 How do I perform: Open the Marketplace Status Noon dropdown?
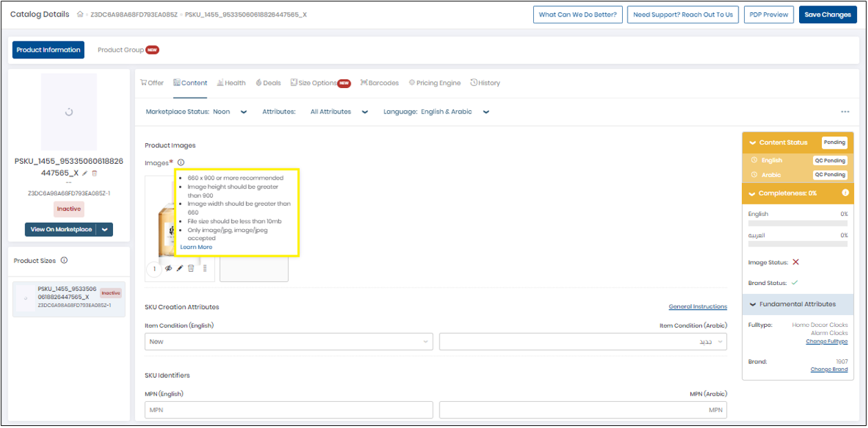coord(242,111)
